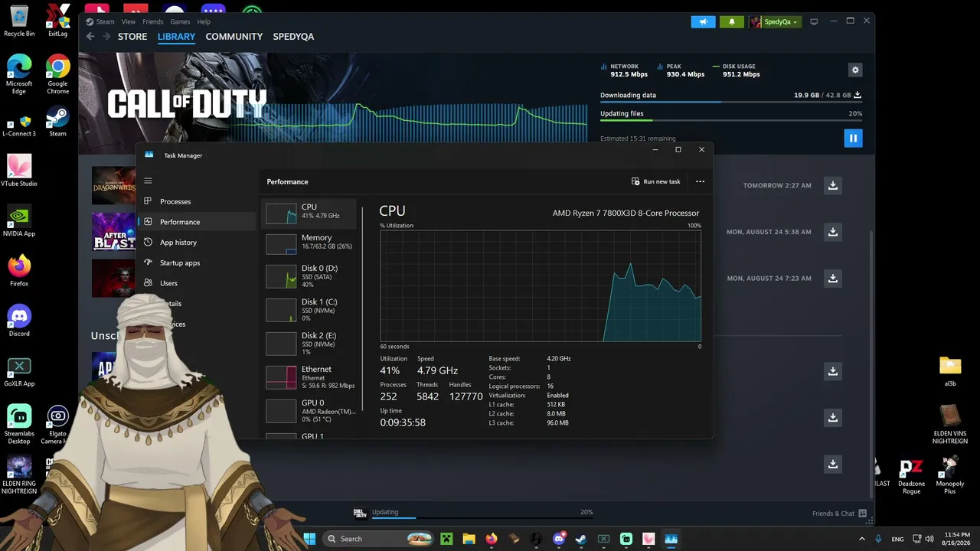Select Disk 2 (E:) performance item
The height and width of the screenshot is (551, 980).
point(310,344)
